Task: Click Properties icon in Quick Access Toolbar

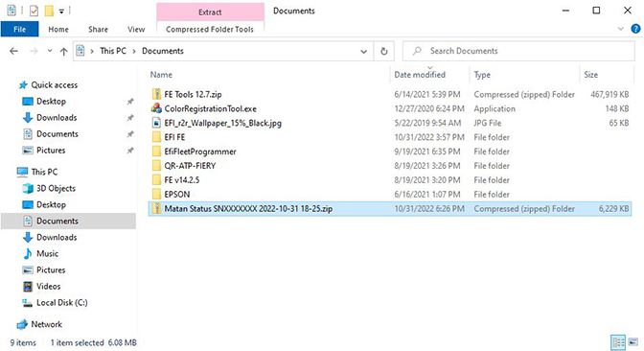Action: [34, 12]
